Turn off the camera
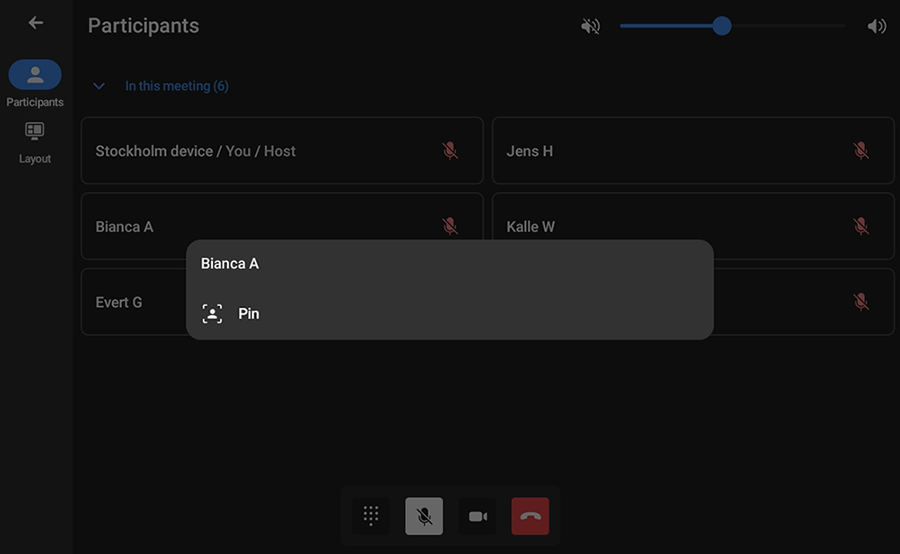Image resolution: width=900 pixels, height=554 pixels. (478, 516)
